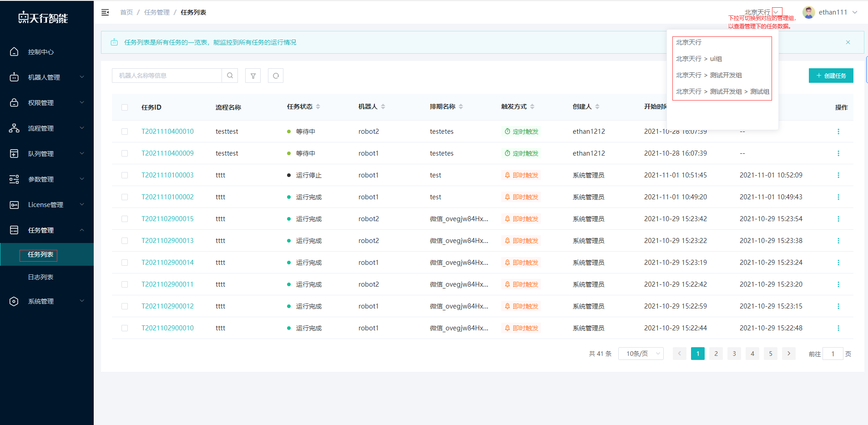Click the 权限管理 lock icon
This screenshot has height=425, width=868.
tap(14, 103)
